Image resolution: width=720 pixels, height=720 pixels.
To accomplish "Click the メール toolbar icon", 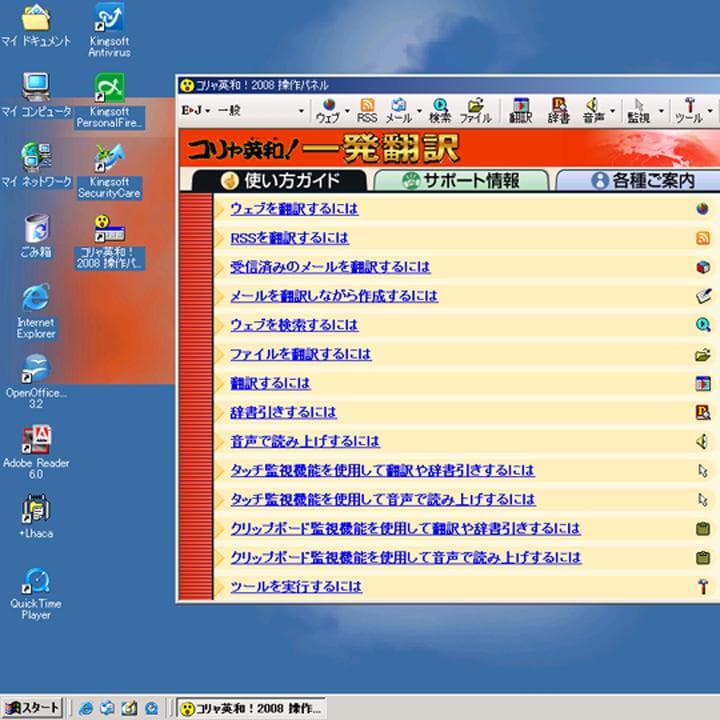I will (398, 111).
